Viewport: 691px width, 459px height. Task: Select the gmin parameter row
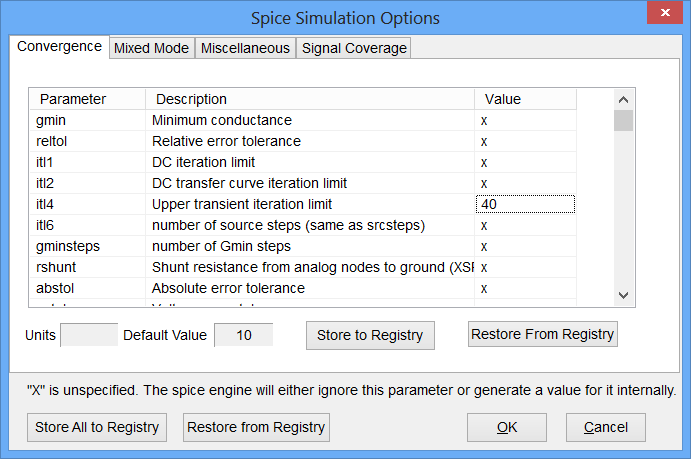tap(90, 121)
